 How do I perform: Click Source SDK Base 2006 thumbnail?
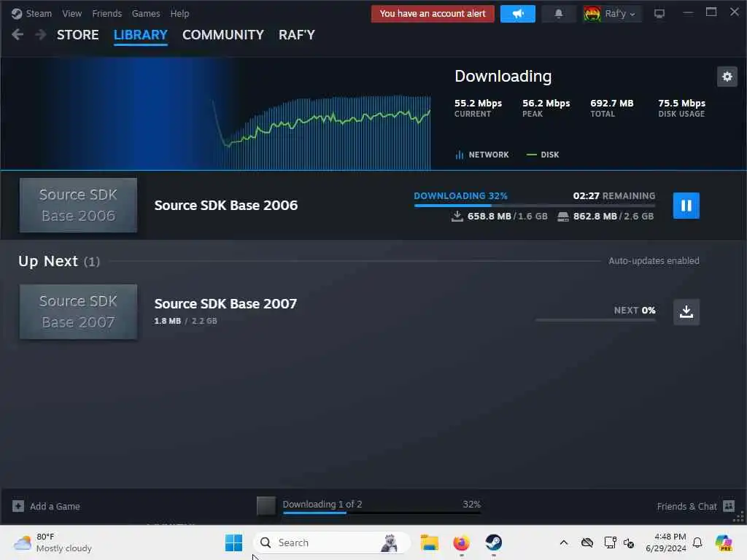pyautogui.click(x=78, y=205)
